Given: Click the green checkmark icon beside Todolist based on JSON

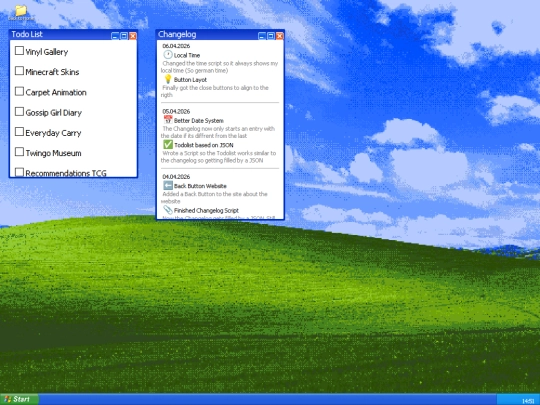Looking at the screenshot, I should click(167, 144).
